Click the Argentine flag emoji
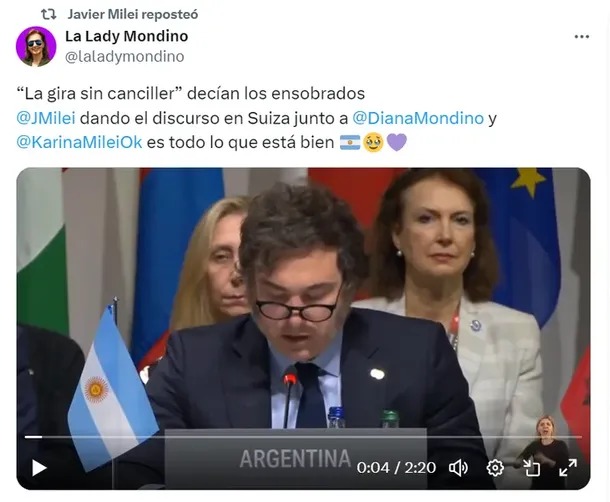 click(x=350, y=142)
